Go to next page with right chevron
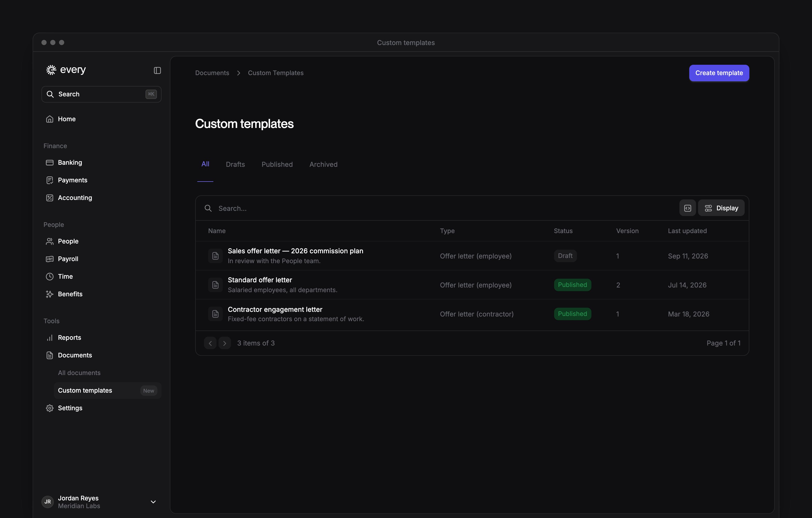 [224, 343]
